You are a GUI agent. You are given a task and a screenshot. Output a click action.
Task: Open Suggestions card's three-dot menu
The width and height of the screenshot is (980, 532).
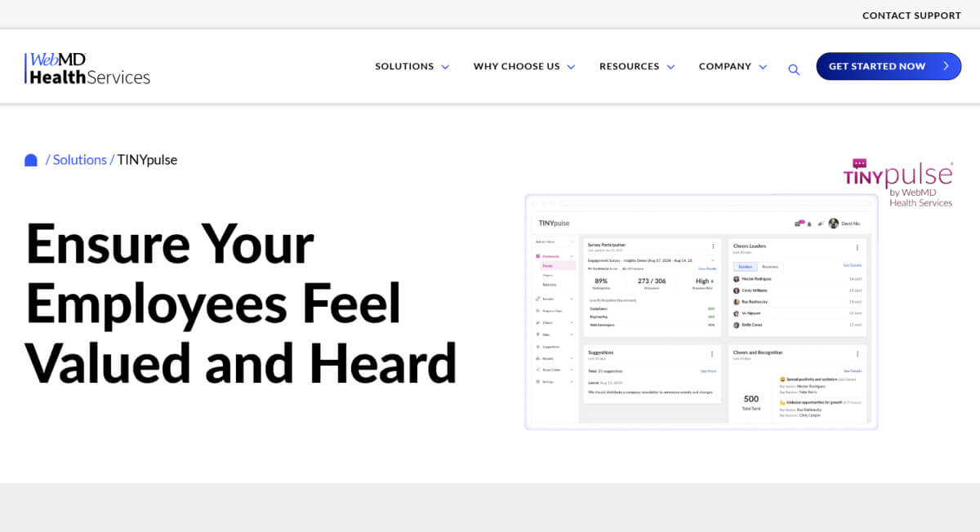(712, 354)
